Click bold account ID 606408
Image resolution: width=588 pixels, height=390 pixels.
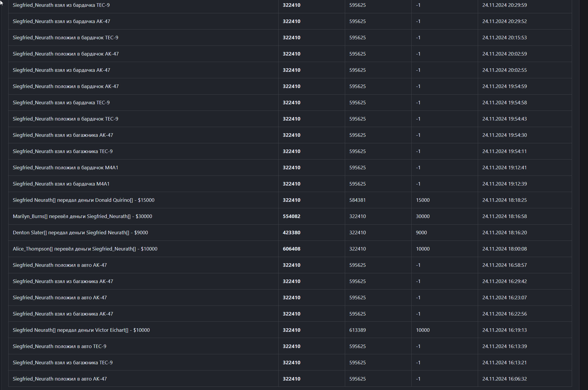pyautogui.click(x=291, y=249)
